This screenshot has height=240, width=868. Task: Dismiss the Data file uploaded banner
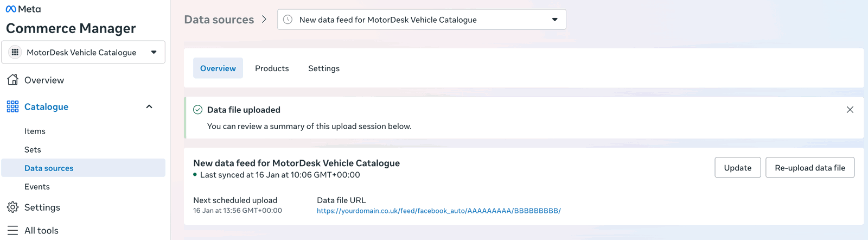[850, 110]
